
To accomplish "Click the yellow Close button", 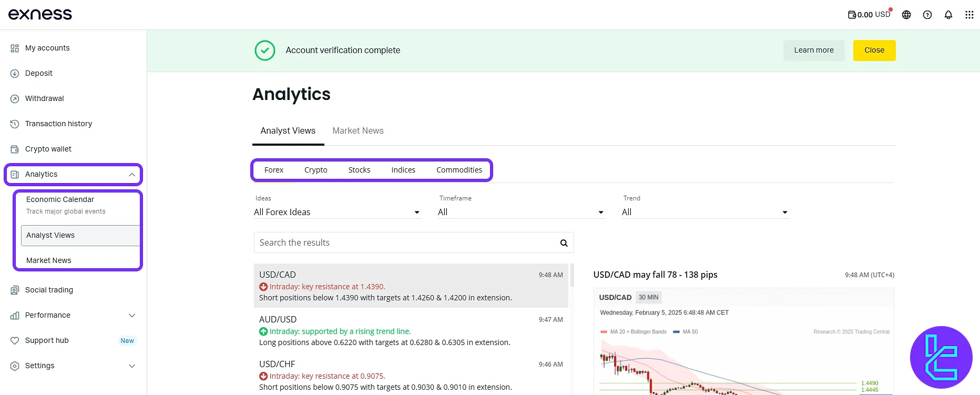I will coord(874,50).
